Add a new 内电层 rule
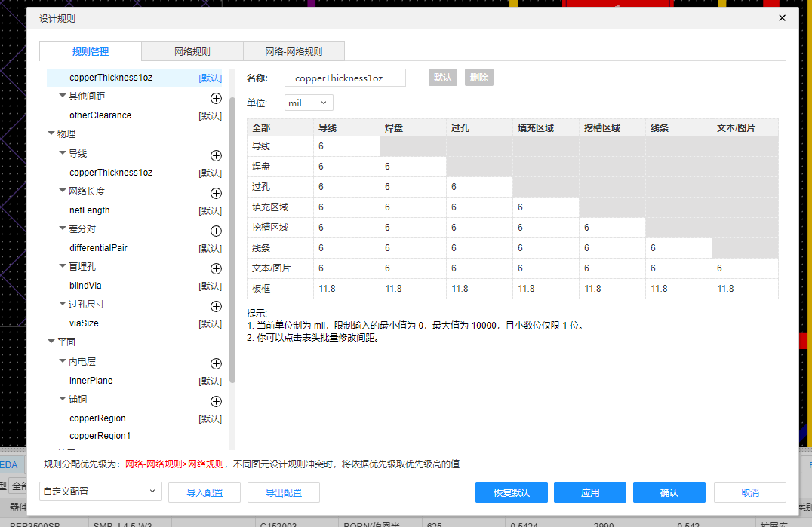Image resolution: width=812 pixels, height=527 pixels. 216,363
